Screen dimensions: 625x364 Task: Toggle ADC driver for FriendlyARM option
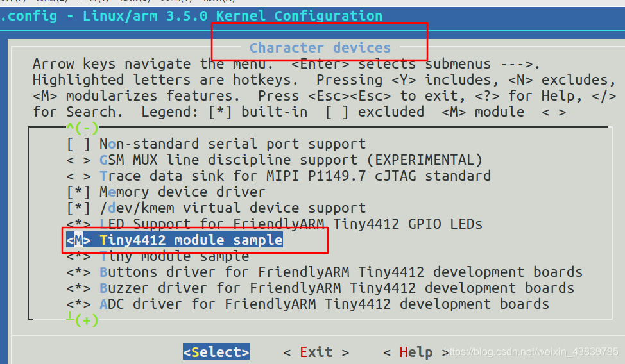78,304
